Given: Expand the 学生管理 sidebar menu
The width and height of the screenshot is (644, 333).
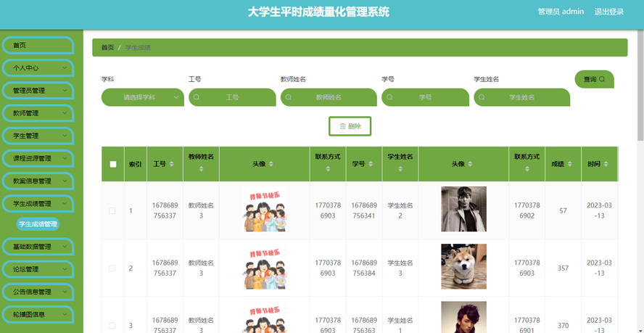Looking at the screenshot, I should pyautogui.click(x=38, y=136).
